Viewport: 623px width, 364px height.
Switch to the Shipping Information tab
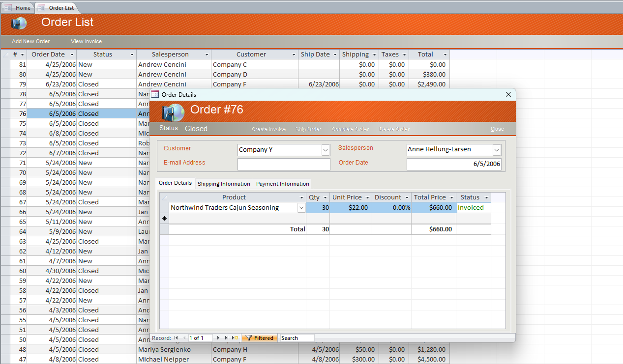tap(224, 184)
